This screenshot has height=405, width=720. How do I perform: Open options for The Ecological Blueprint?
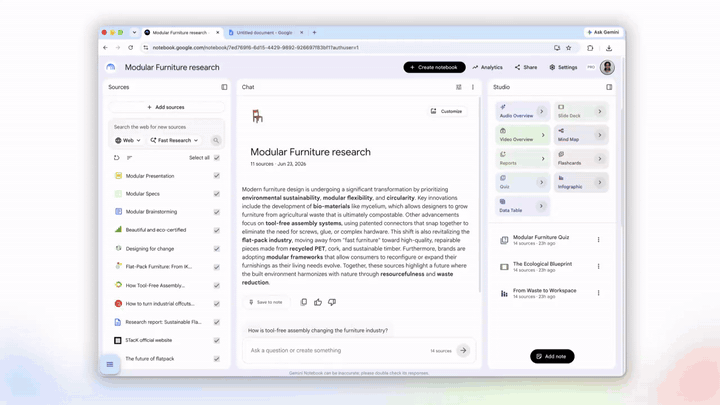[x=598, y=266]
